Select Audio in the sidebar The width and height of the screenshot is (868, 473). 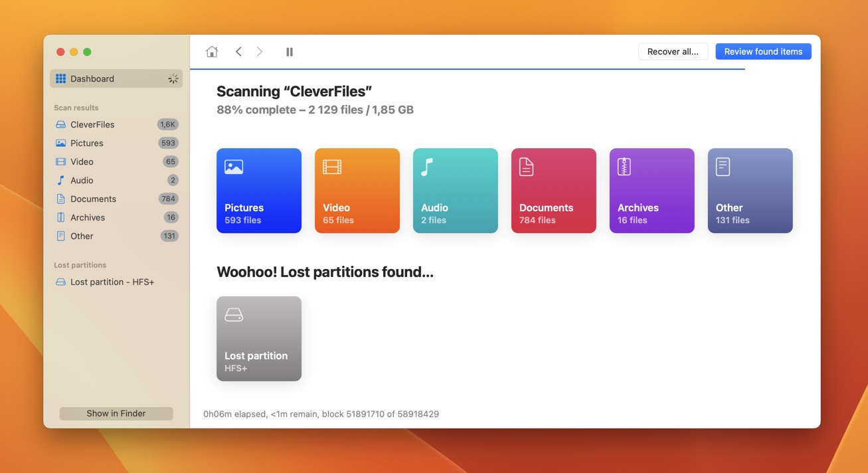(116, 180)
